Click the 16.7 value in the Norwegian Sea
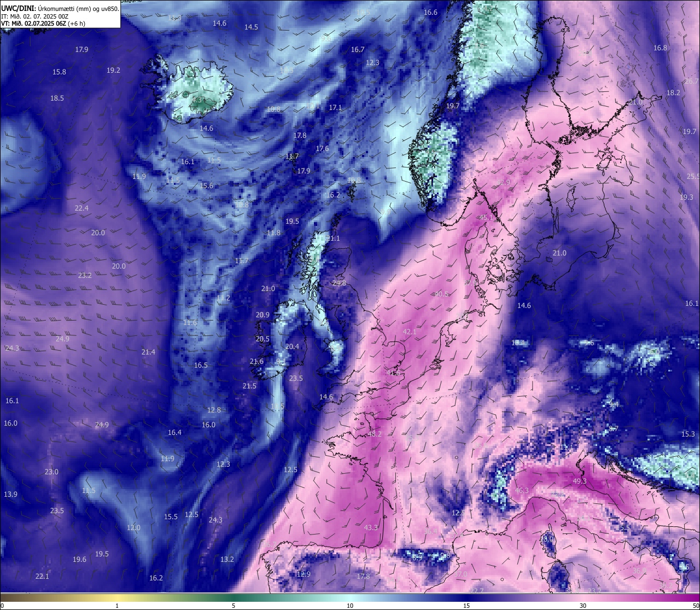 coord(357,49)
